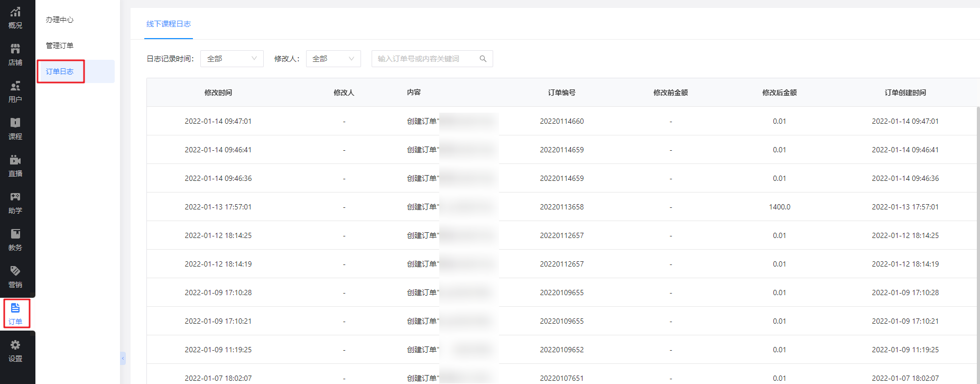
Task: Open the 概况 overview section
Action: pyautogui.click(x=15, y=18)
